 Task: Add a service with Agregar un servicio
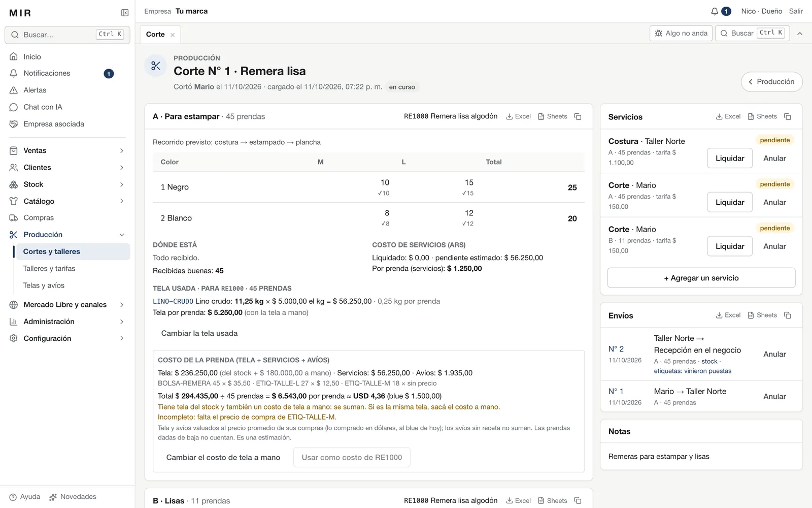coord(701,278)
